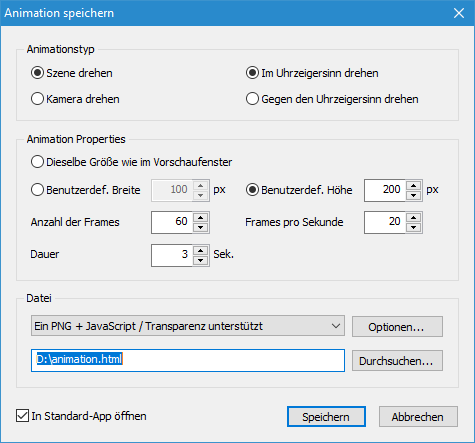The width and height of the screenshot is (475, 443).
Task: Decrease the Benutzerdef. Höhe value with down arrow
Action: coord(414,195)
